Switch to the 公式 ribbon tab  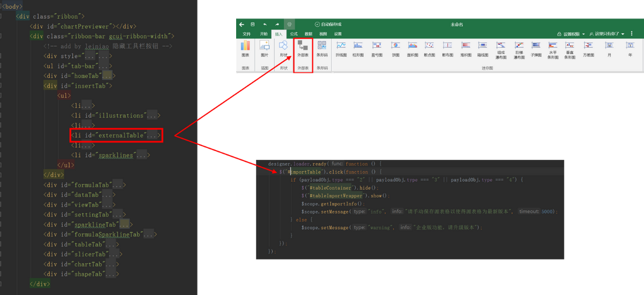pyautogui.click(x=294, y=33)
